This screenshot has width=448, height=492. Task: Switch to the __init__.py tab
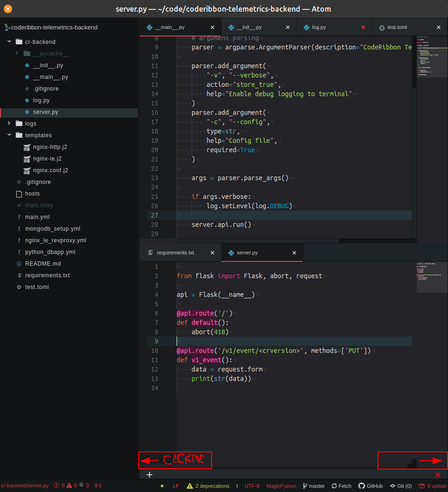(259, 27)
